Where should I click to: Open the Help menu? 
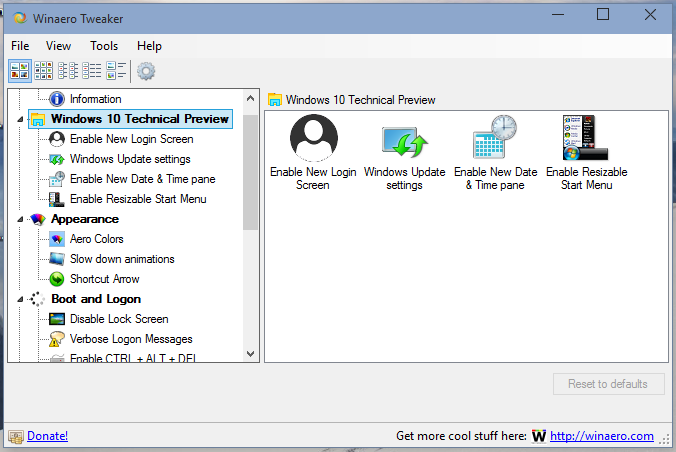pyautogui.click(x=149, y=46)
